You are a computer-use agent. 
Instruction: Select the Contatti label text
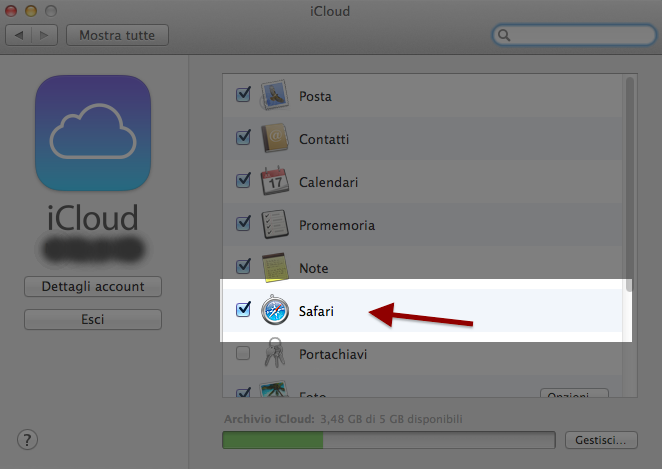point(324,139)
